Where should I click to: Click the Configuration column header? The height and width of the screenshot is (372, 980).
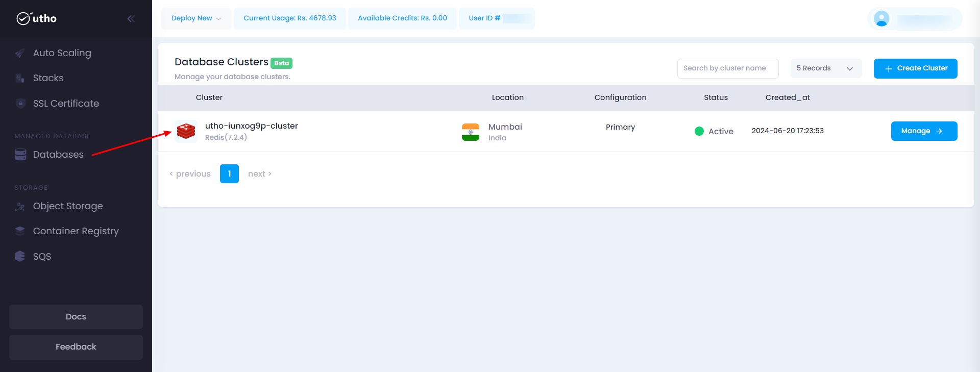coord(621,97)
